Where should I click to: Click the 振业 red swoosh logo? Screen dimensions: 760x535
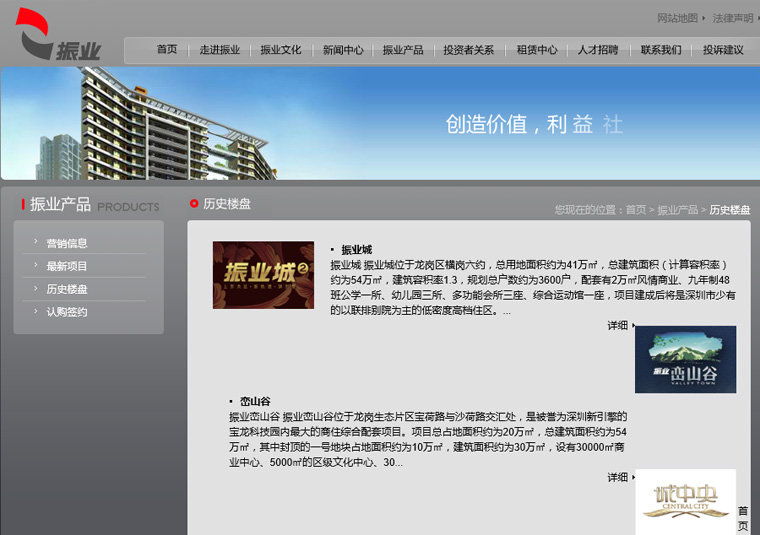58,34
